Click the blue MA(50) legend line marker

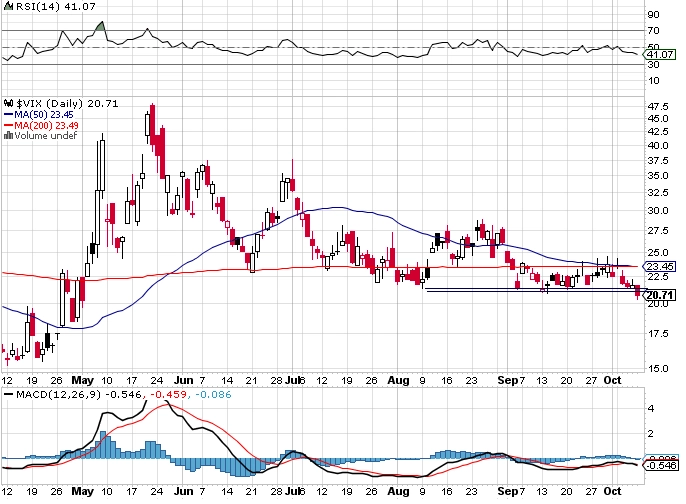pos(7,114)
